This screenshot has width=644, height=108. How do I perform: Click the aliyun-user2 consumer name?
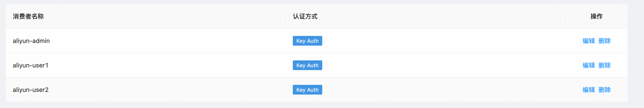point(31,90)
